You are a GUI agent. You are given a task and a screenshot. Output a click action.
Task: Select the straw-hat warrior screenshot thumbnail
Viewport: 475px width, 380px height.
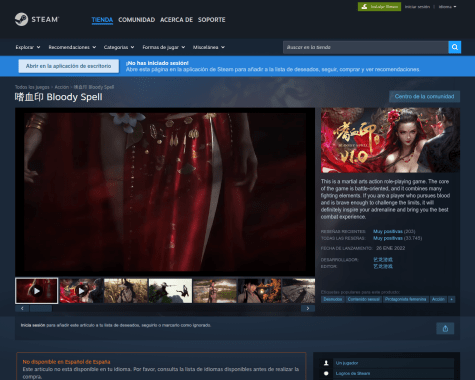pyautogui.click(x=126, y=291)
